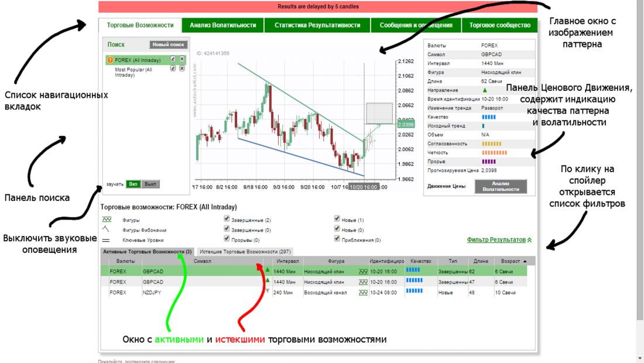Image resolution: width=644 pixels, height=363 pixels.
Task: Edit the FOREX (All Intraday) search
Action: point(173,59)
